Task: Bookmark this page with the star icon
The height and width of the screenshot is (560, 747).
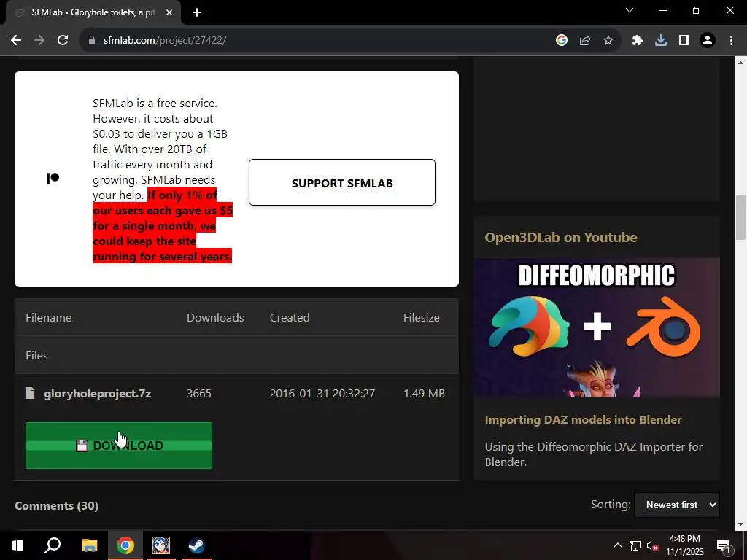Action: (608, 41)
